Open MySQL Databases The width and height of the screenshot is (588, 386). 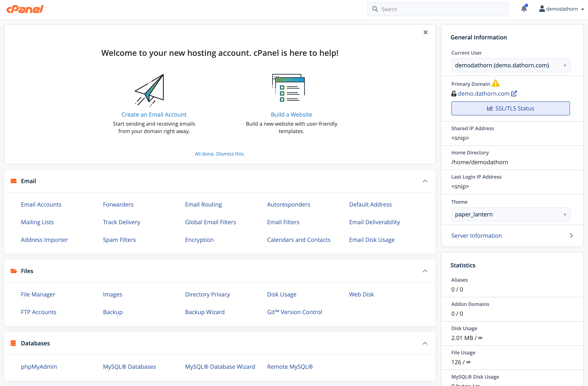[x=129, y=366]
